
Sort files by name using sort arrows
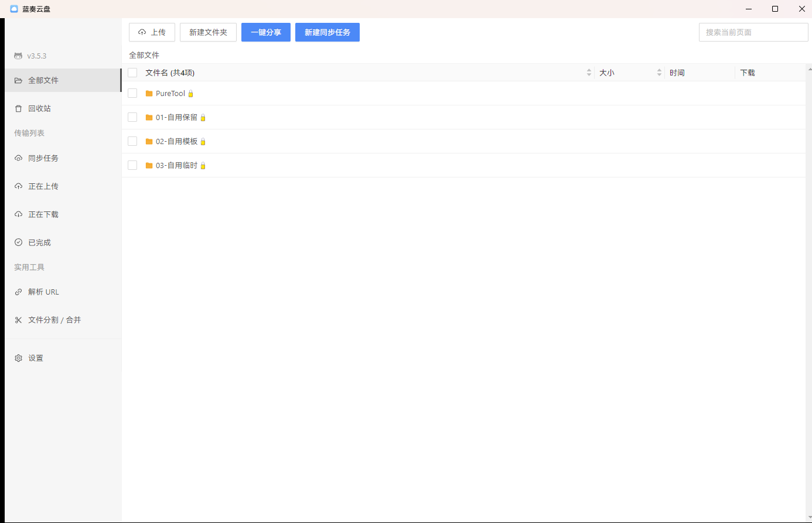589,73
